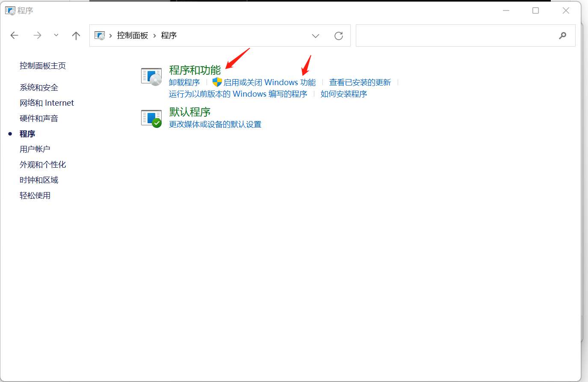Expand the chevron after the address bar icon
The width and height of the screenshot is (588, 382).
111,36
